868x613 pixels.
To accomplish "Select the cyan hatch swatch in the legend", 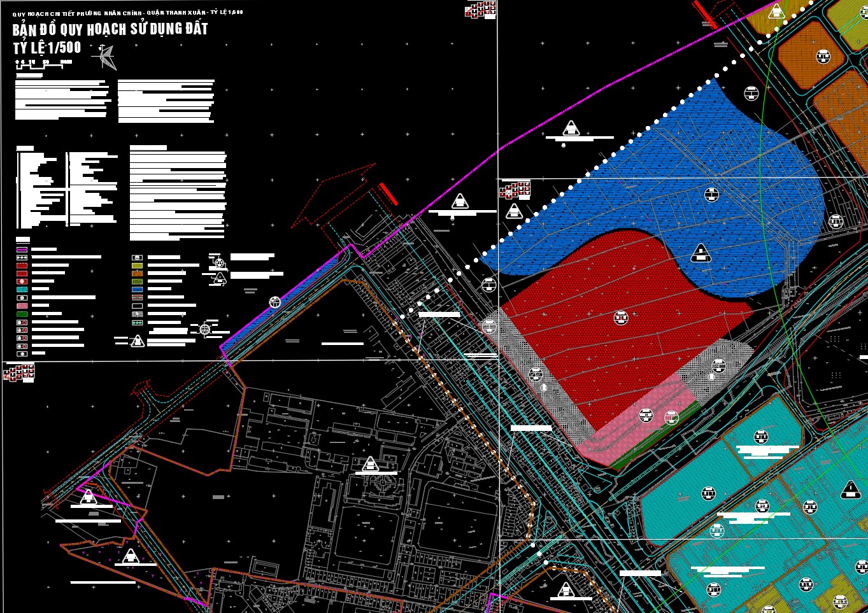I will click(x=22, y=289).
